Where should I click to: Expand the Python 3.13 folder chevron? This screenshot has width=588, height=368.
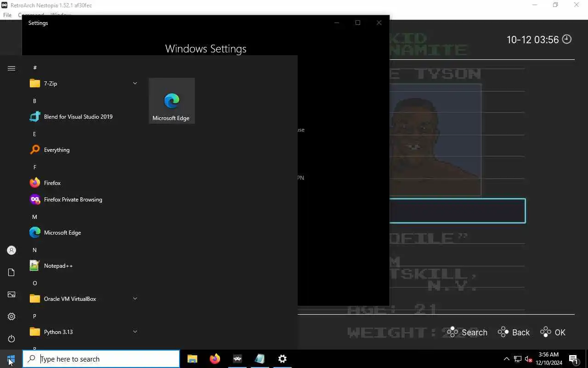pos(135,332)
